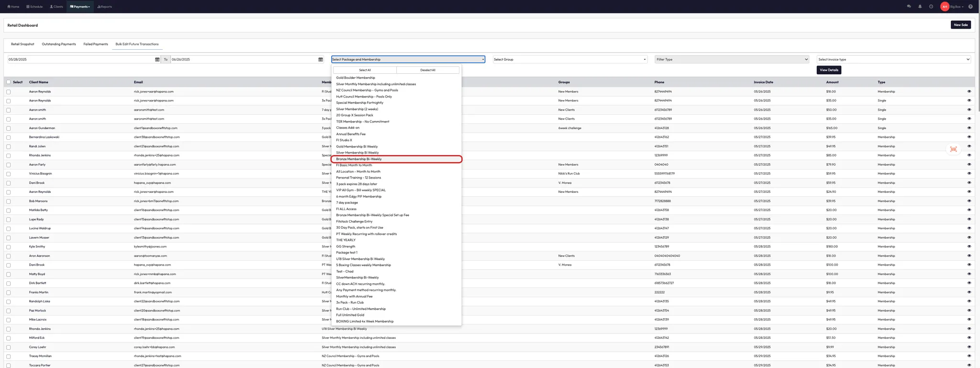Click the orange barcode scanner icon
This screenshot has width=980, height=368.
[x=953, y=149]
